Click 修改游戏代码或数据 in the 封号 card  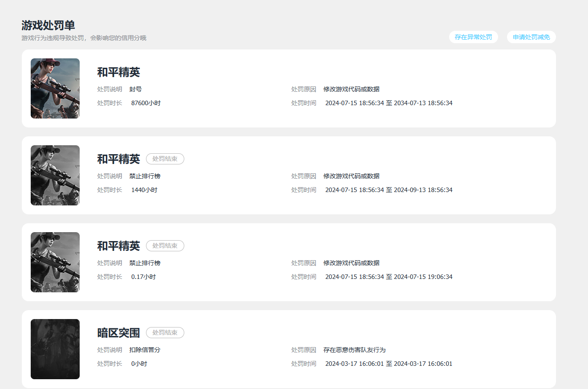coord(352,89)
